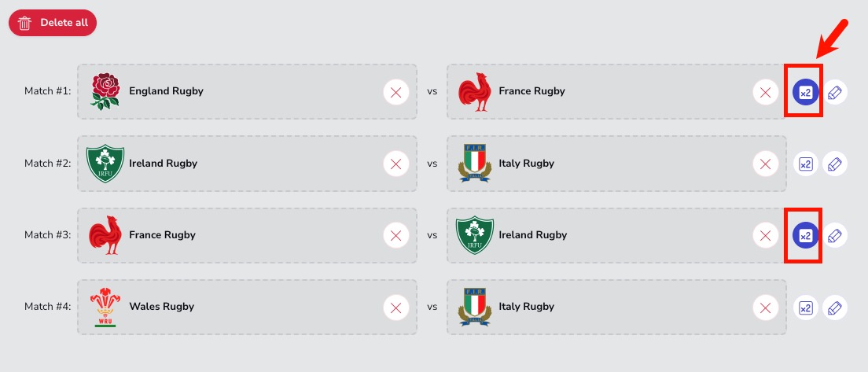Image resolution: width=868 pixels, height=372 pixels.
Task: Click the Ireland Rugby slot in Match #2
Action: coord(247,164)
